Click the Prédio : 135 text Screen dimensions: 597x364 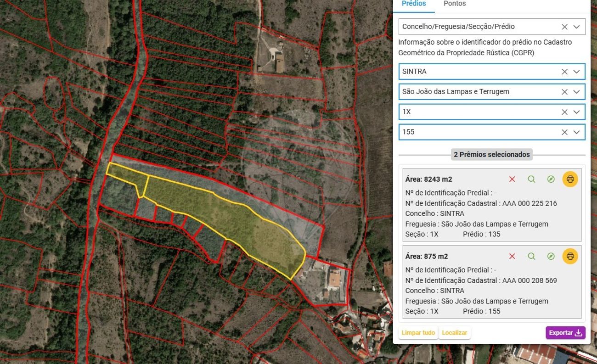coord(481,234)
